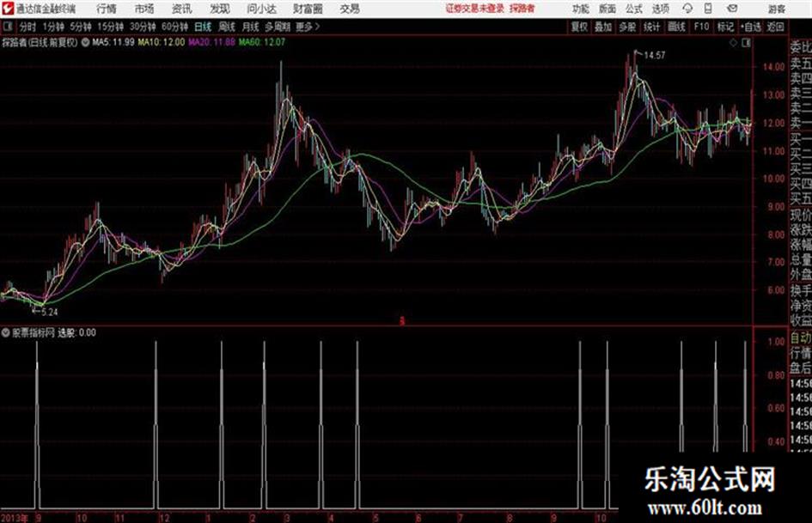Screen dimensions: 812x523
Task: Click the 画线 drawing tool button
Action: (x=676, y=27)
